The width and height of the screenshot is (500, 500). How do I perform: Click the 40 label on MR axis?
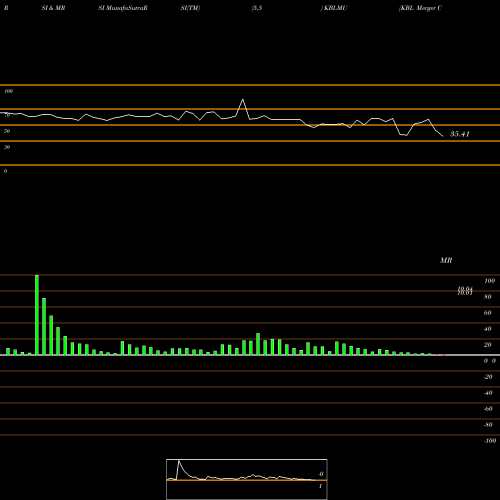pos(488,329)
